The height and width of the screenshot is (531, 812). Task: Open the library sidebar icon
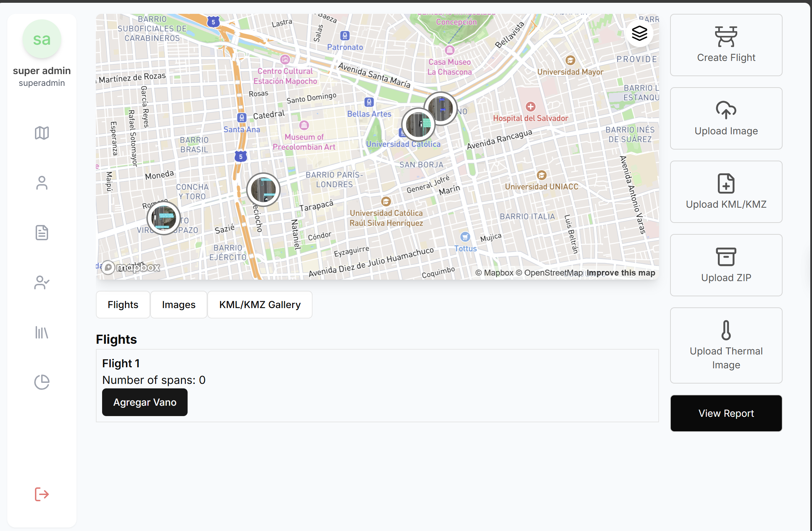point(42,332)
